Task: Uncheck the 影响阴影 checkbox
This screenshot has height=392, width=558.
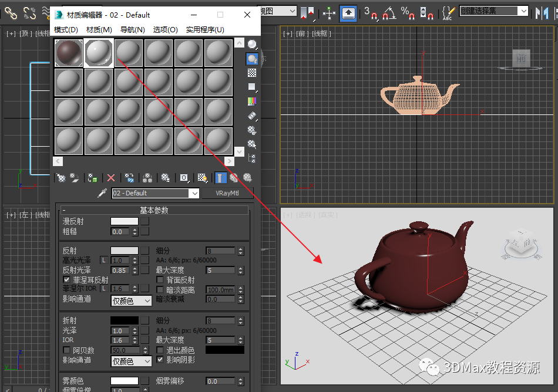Action: 160,360
